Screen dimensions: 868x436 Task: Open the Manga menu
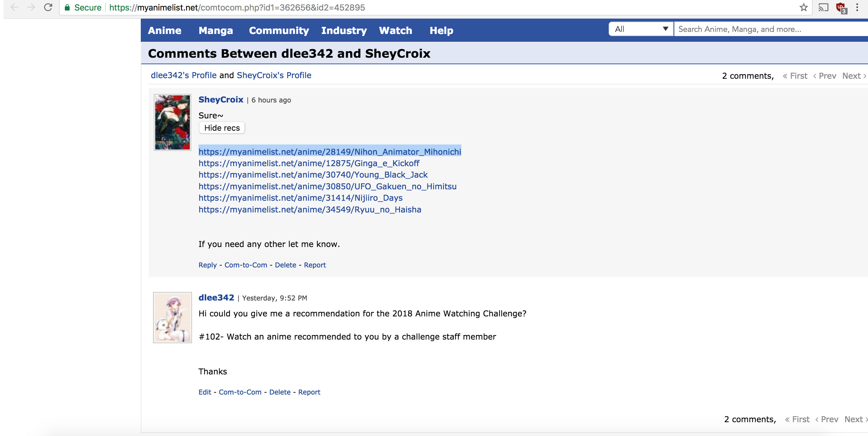coord(216,30)
